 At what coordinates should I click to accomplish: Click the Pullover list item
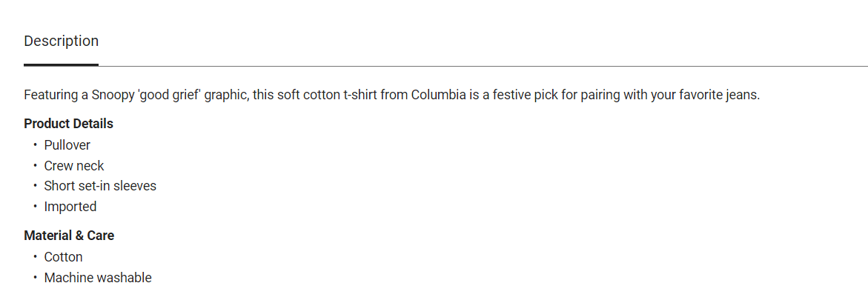(67, 145)
